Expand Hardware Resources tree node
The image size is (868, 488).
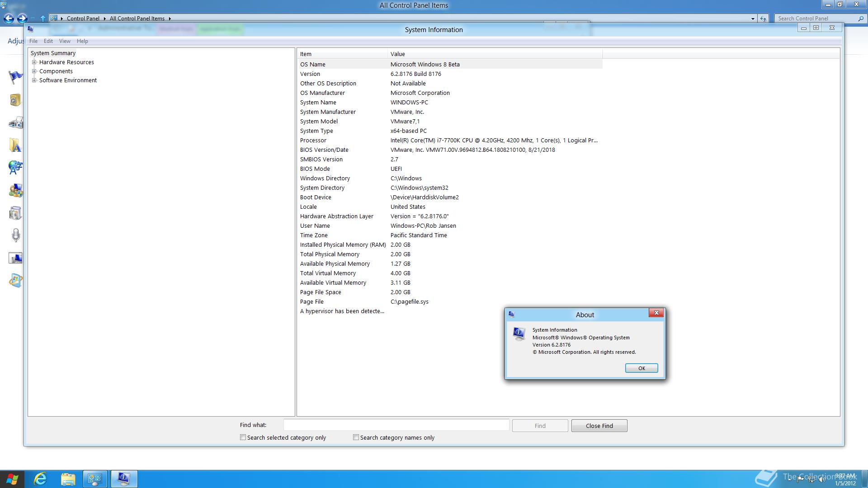(x=34, y=62)
